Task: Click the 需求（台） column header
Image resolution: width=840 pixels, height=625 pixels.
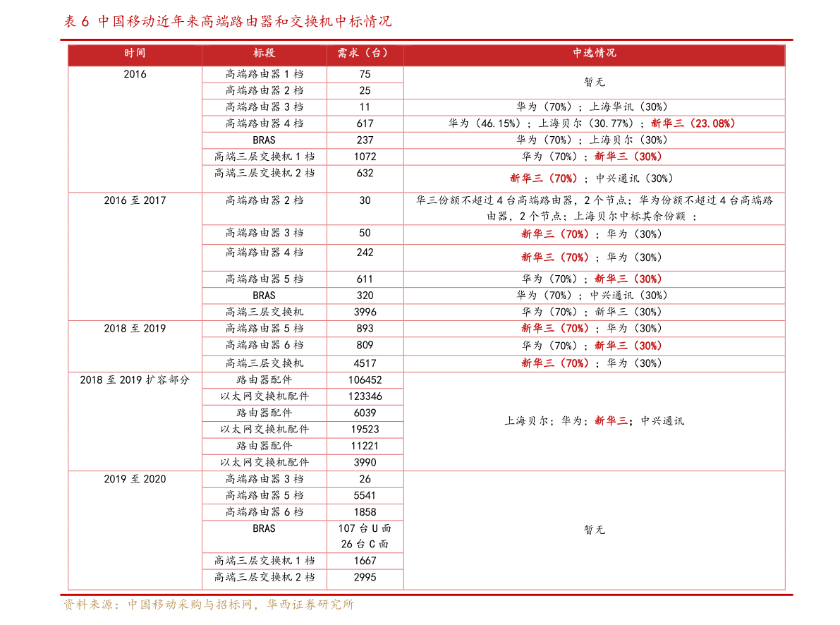Action: 365,53
